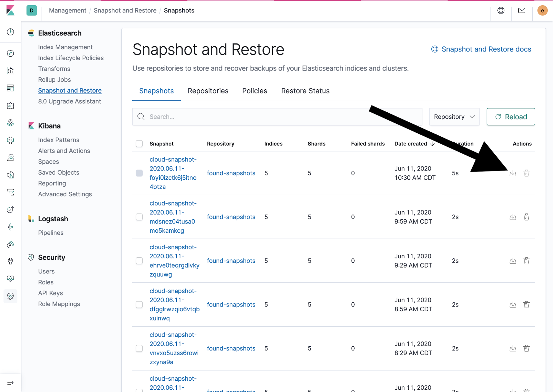This screenshot has height=392, width=553.
Task: Open Dev Tools wrench icon in sidebar
Action: pyautogui.click(x=11, y=261)
